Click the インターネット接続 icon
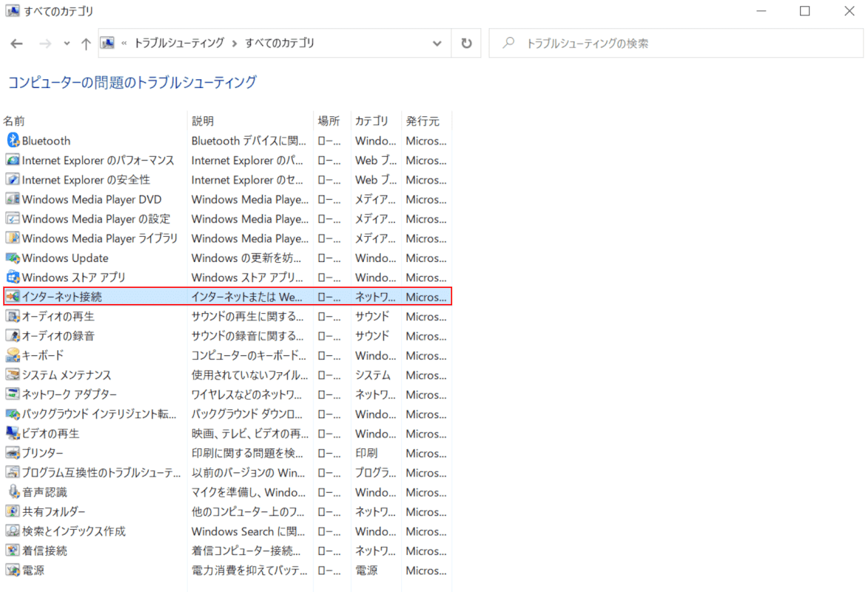 click(13, 297)
